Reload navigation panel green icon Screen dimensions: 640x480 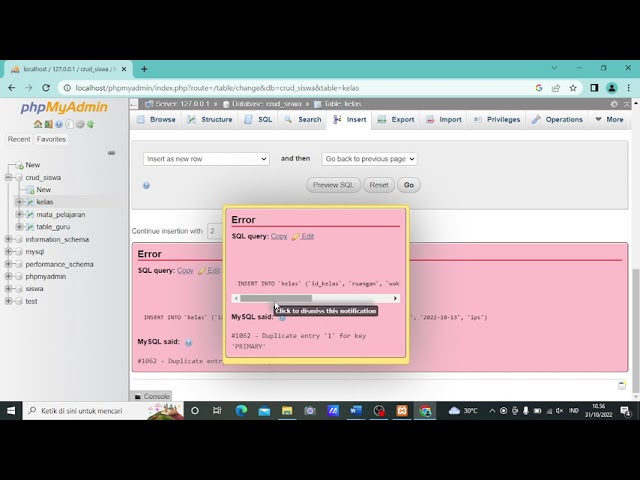click(x=90, y=124)
